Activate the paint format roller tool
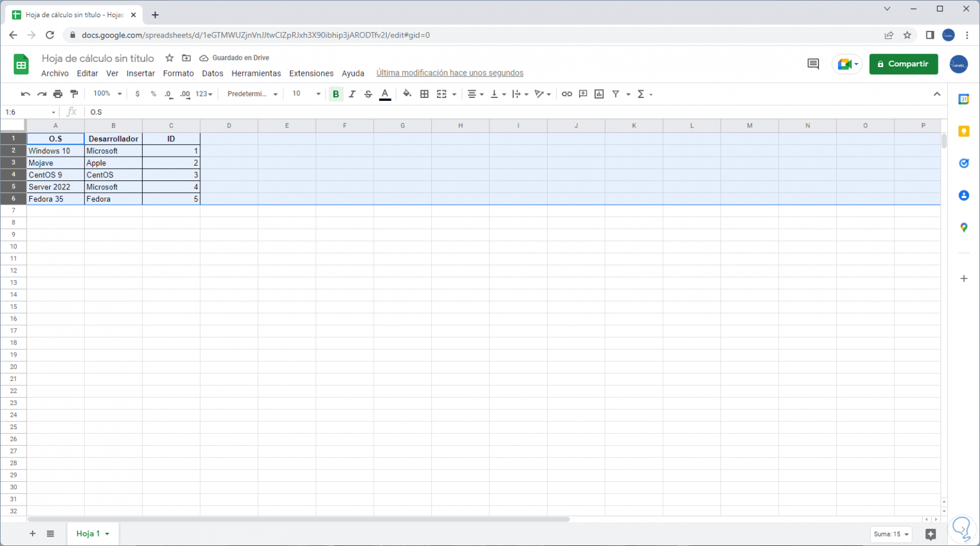 coord(74,94)
